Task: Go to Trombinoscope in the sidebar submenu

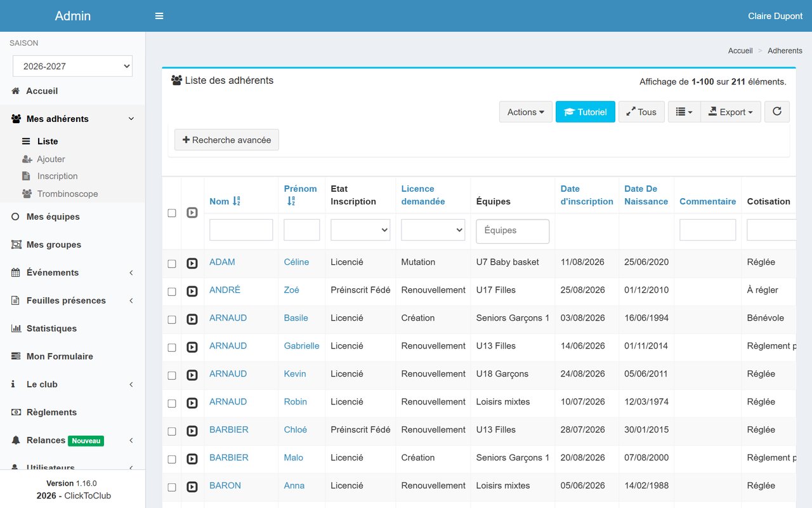Action: (x=67, y=194)
